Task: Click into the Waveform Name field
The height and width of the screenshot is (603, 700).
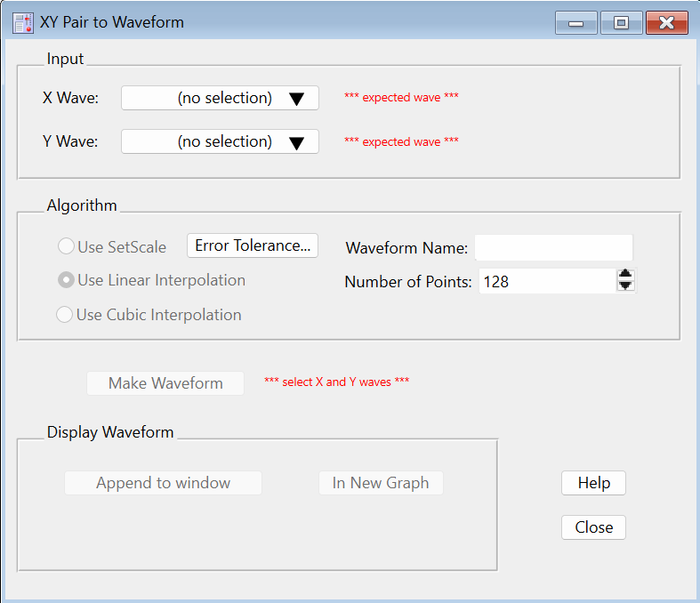Action: 553,247
